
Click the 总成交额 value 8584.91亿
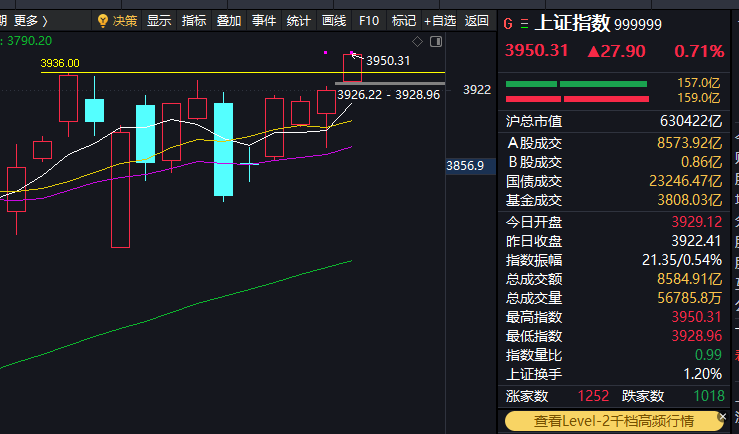[690, 279]
